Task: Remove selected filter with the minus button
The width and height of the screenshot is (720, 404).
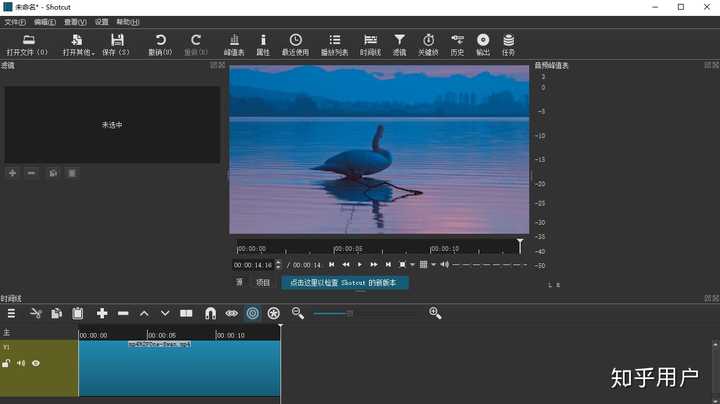Action: [31, 173]
